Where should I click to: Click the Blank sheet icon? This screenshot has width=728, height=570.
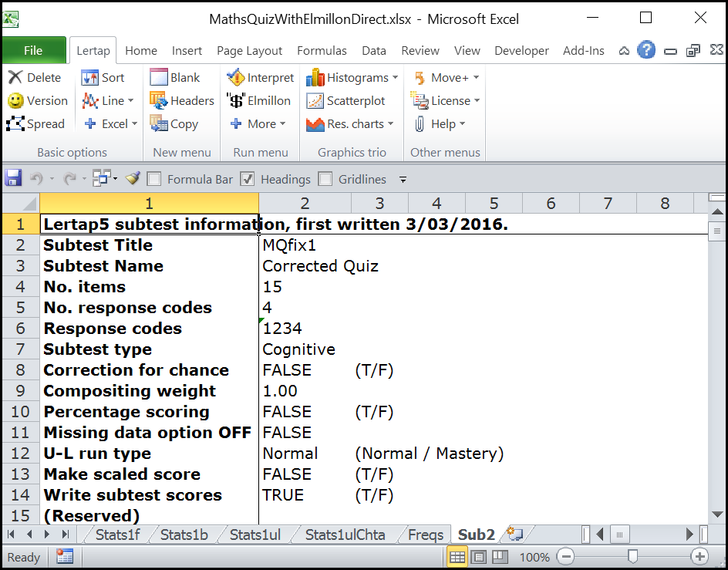[x=159, y=77]
